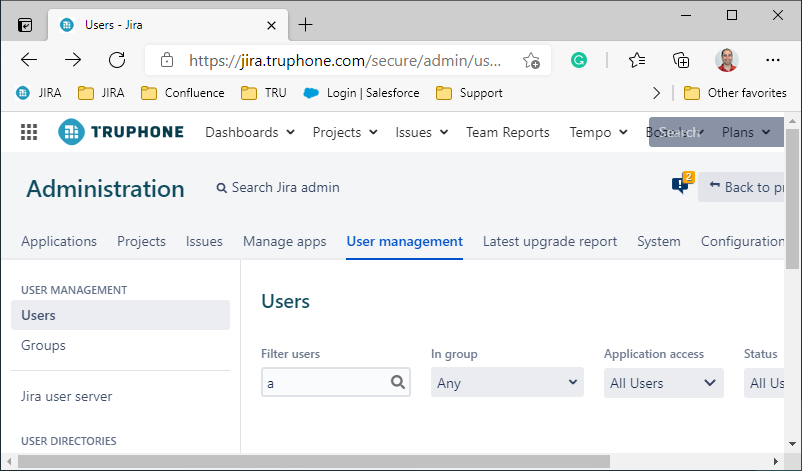Reload the page with refresh icon

tap(117, 60)
